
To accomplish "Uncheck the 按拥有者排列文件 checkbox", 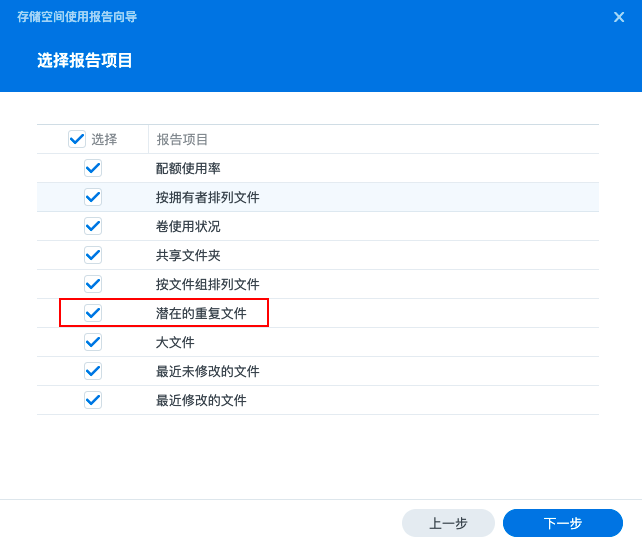I will pyautogui.click(x=93, y=197).
